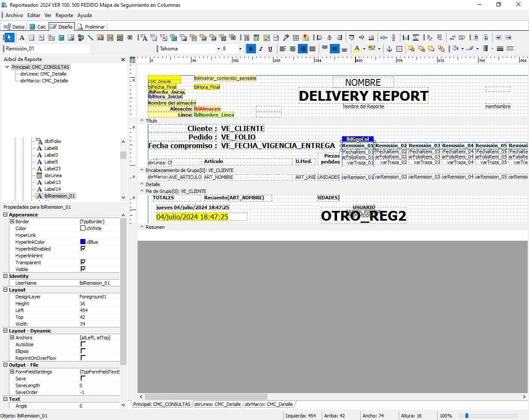Toggle the Transparent property checkbox
Viewport: 529px width, 420px height.
83,262
